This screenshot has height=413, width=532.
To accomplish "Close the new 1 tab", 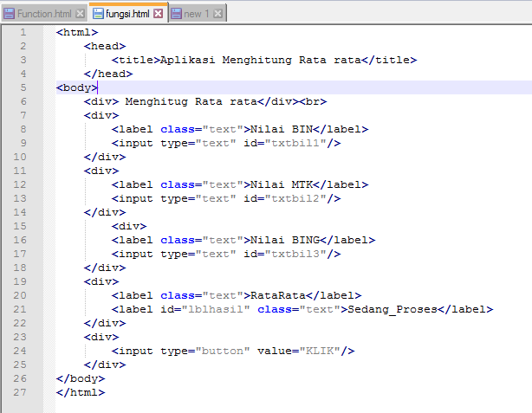I will pyautogui.click(x=217, y=13).
